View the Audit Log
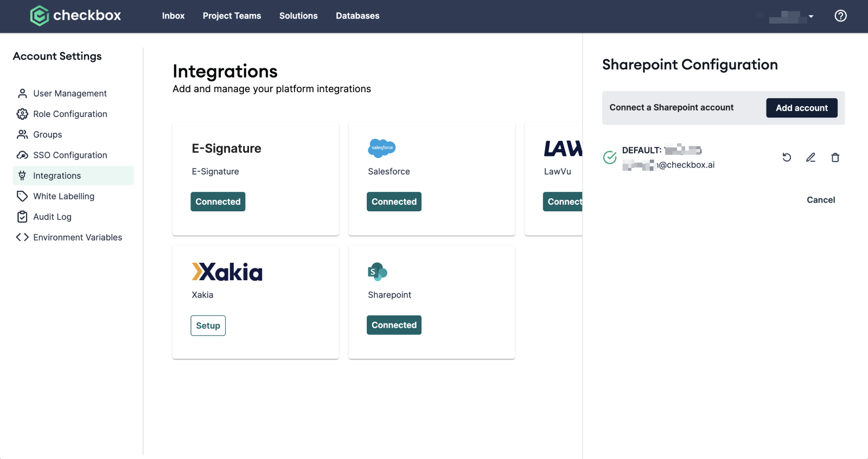 click(x=73, y=217)
